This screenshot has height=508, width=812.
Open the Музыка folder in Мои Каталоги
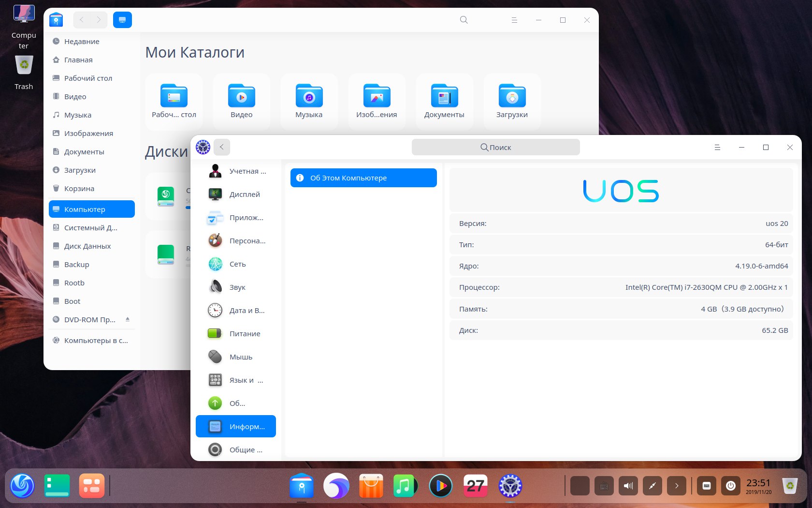(x=309, y=102)
